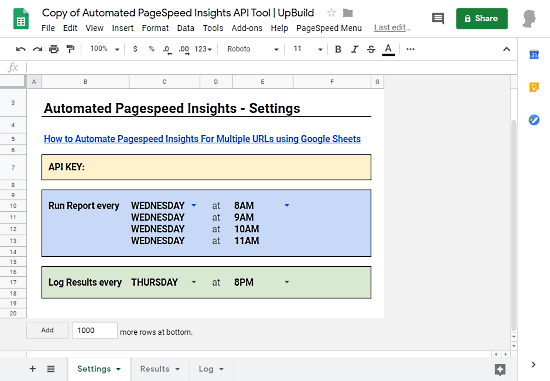Click the document title text
550x381 pixels.
point(178,13)
